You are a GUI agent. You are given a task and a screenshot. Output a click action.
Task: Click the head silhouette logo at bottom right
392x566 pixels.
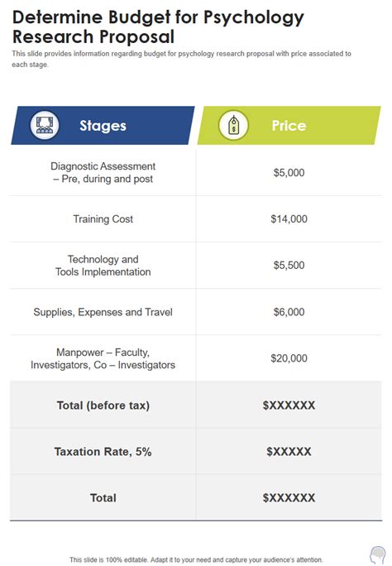click(378, 554)
